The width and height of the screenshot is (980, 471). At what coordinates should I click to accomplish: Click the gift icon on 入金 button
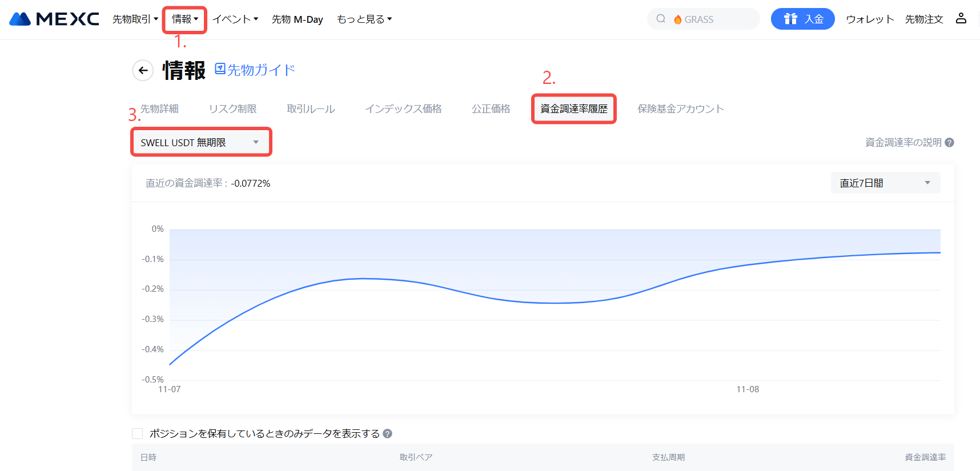click(x=790, y=19)
